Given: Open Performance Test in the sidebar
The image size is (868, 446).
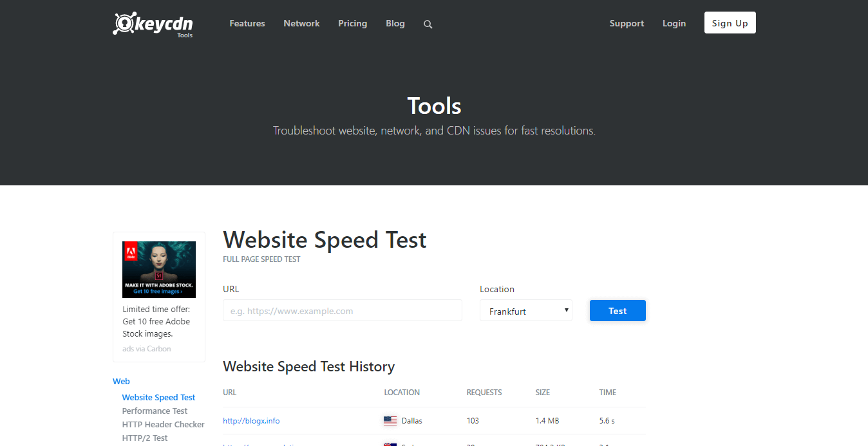Looking at the screenshot, I should pyautogui.click(x=155, y=411).
